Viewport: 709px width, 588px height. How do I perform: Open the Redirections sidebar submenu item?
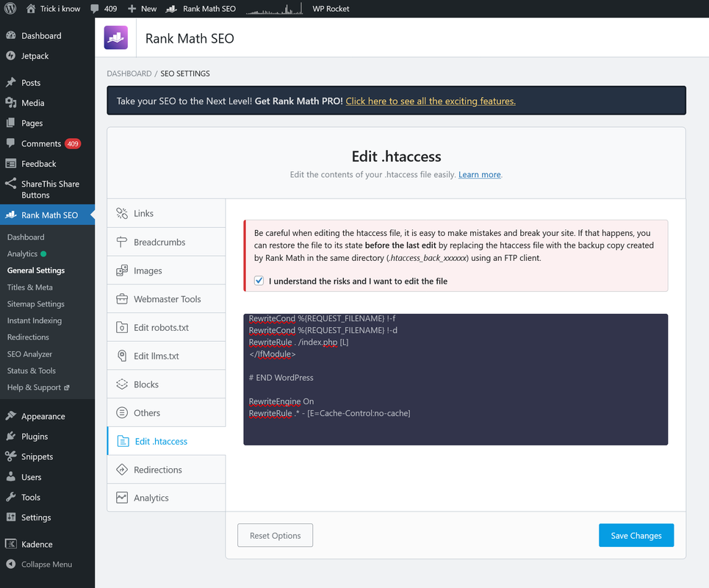point(28,337)
